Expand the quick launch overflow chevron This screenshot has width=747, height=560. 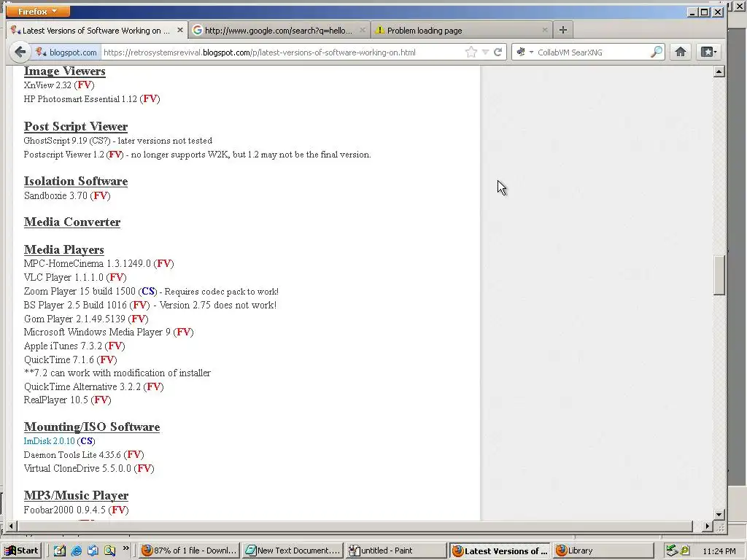coord(125,548)
